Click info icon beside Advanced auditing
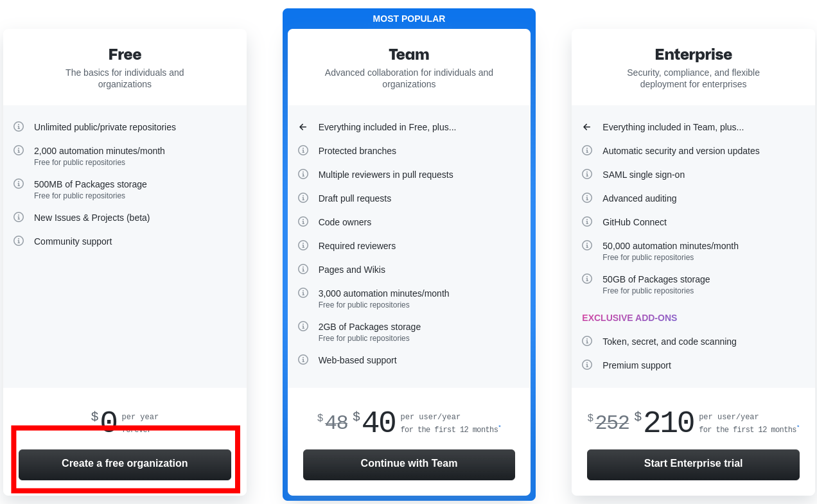This screenshot has height=504, width=817. [587, 198]
